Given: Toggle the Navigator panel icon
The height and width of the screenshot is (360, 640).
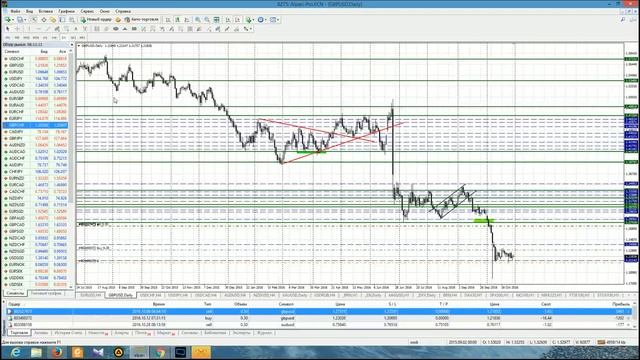Looking at the screenshot, I should click(x=53, y=20).
